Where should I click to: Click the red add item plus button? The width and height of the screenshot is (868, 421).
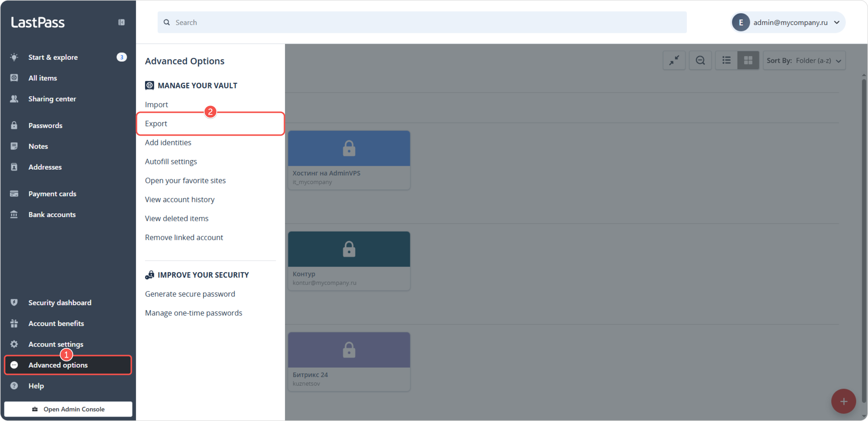[843, 401]
